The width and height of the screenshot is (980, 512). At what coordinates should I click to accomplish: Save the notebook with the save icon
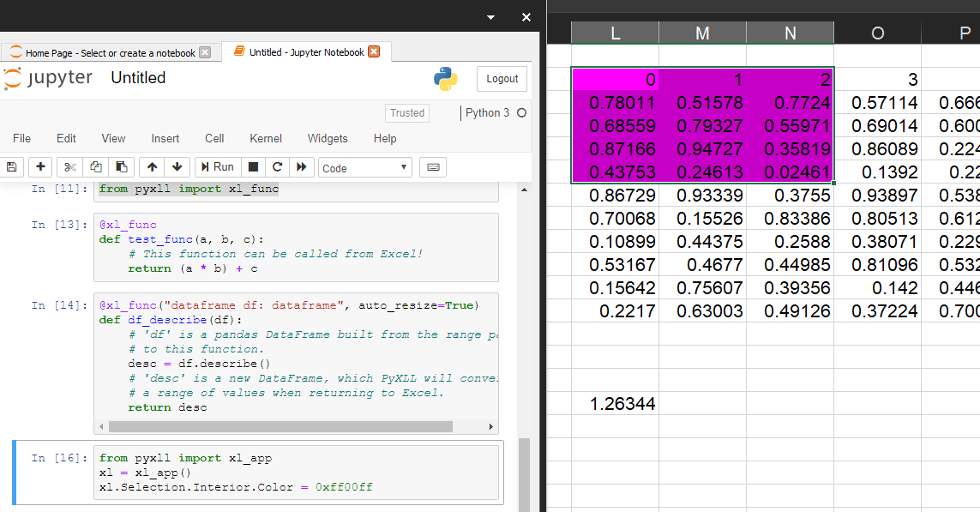[13, 166]
